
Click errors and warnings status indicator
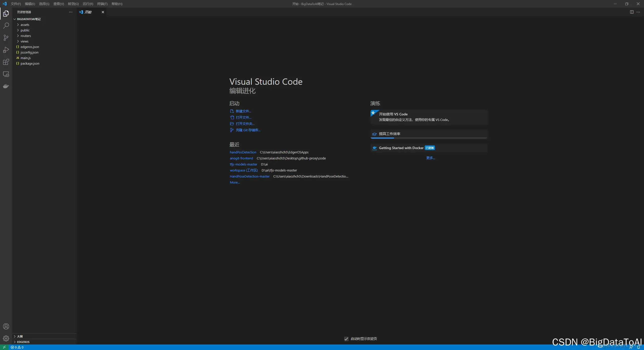(17, 347)
